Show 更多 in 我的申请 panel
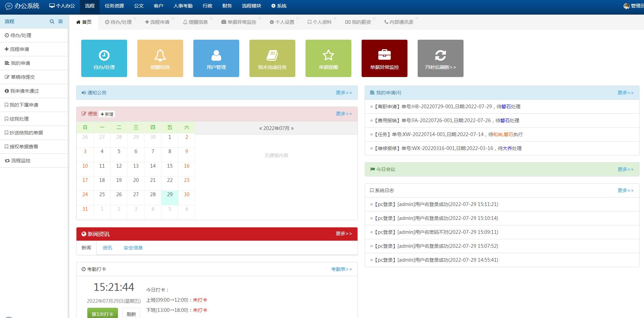 point(625,93)
